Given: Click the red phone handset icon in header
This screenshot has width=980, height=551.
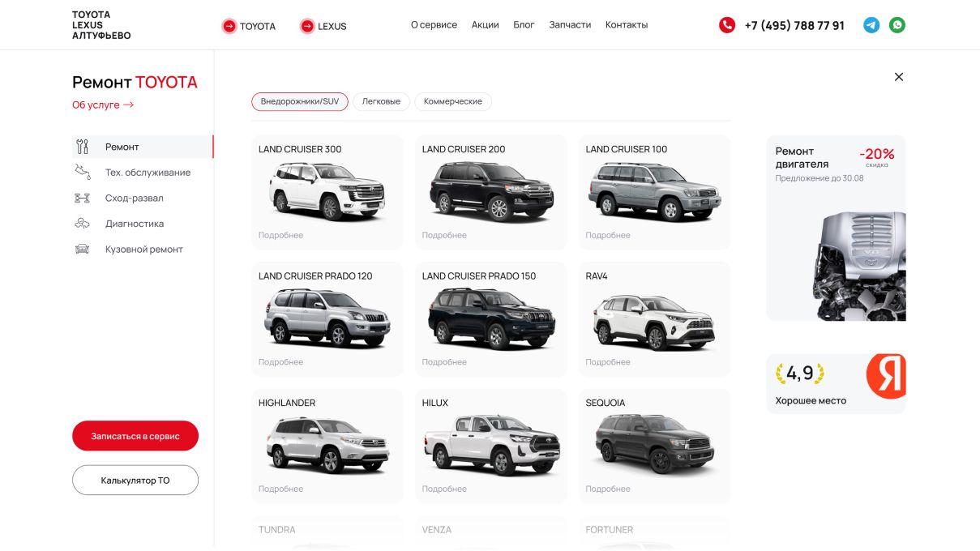Looking at the screenshot, I should (725, 25).
